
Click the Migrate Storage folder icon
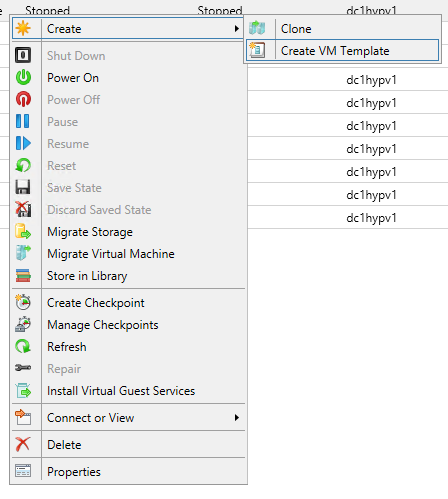(x=23, y=232)
